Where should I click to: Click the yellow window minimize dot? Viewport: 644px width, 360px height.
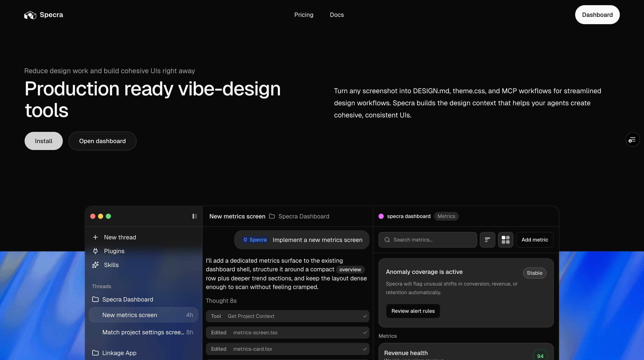pos(101,216)
